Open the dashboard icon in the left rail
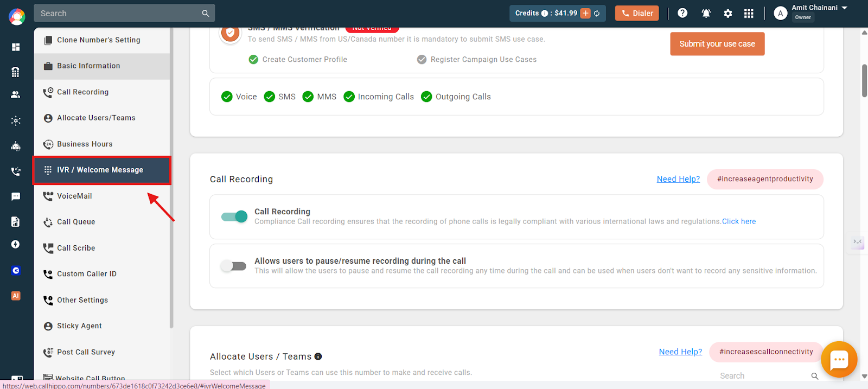Image resolution: width=868 pixels, height=389 pixels. pyautogui.click(x=16, y=47)
